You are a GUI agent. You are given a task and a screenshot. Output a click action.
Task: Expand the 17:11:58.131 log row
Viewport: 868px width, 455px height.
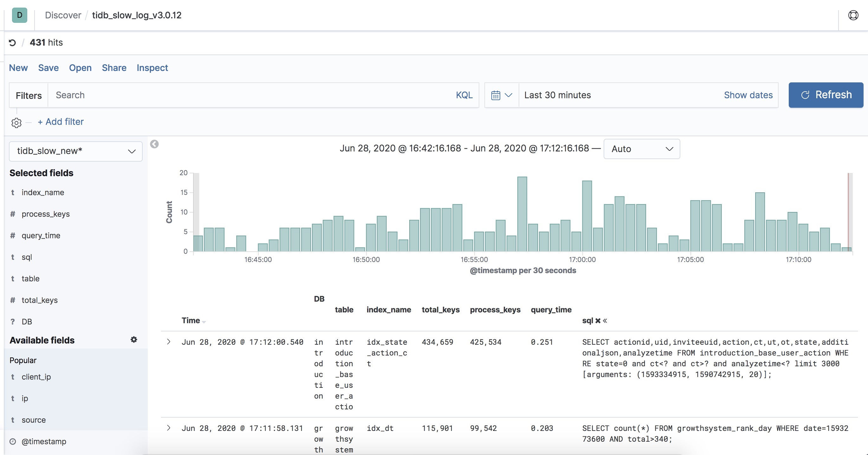[x=169, y=428]
